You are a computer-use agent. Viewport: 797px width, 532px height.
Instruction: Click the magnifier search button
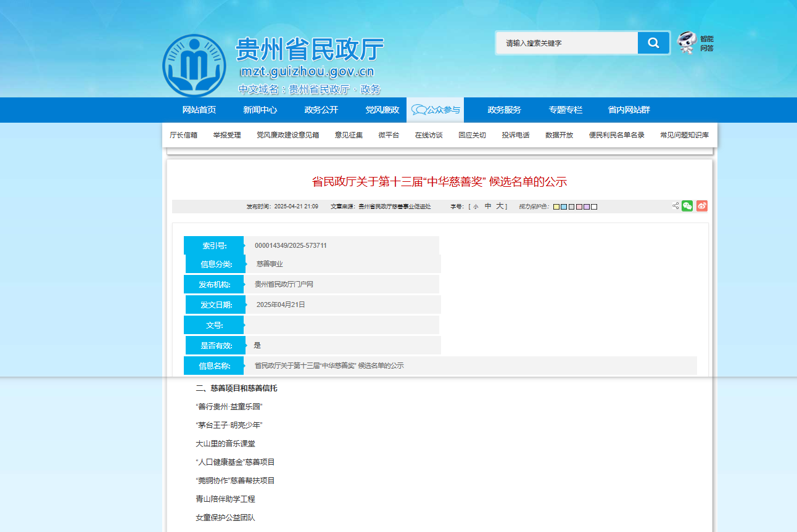(x=653, y=43)
